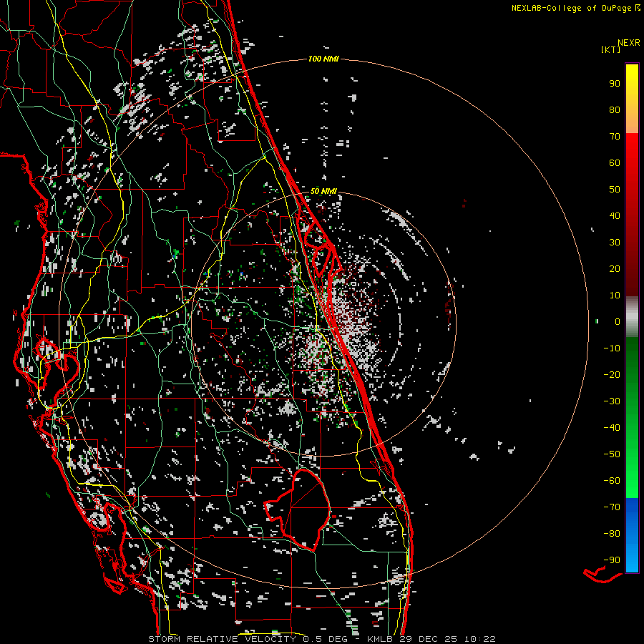Click the [KT] units label
This screenshot has width=644, height=644.
coord(611,49)
